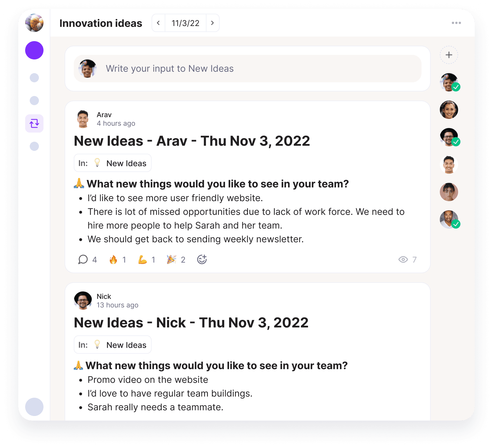This screenshot has width=493, height=448.
Task: Click the Write your input field
Action: [248, 69]
